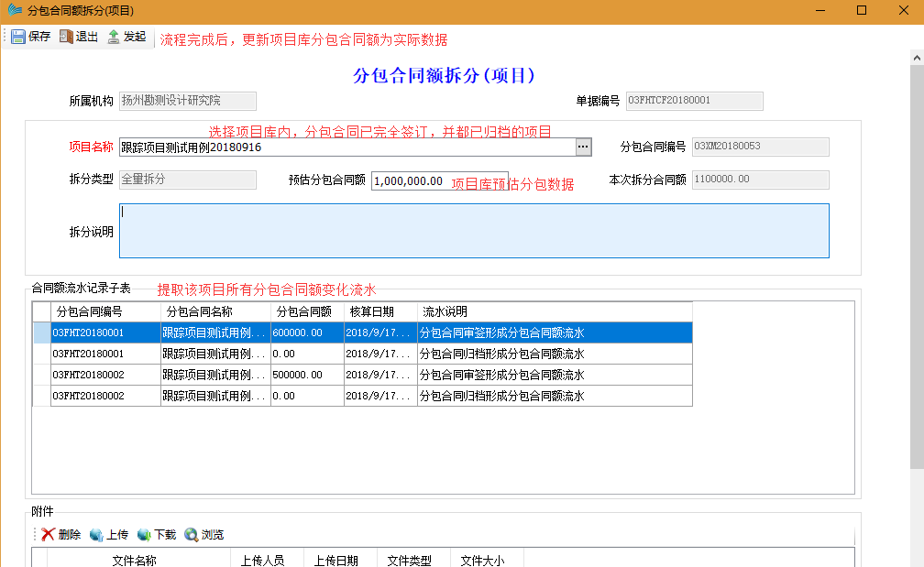Click the 预估分包合同额 amount field
This screenshot has width=924, height=567.
(x=439, y=180)
